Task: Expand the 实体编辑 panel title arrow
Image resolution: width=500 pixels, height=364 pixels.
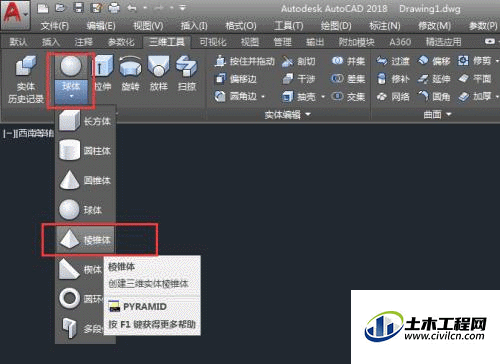Action: pos(308,114)
